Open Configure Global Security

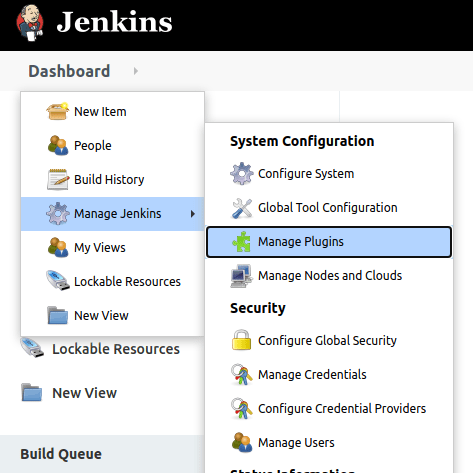[329, 341]
